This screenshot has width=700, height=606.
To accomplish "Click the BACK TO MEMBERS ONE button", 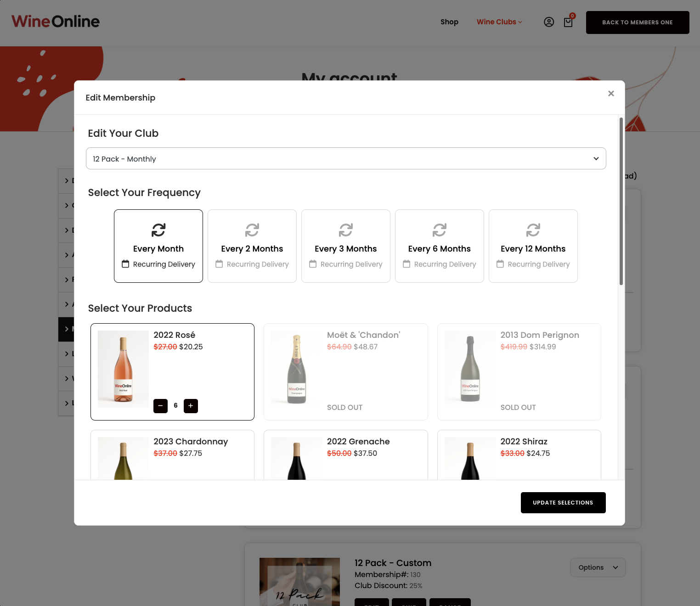I will click(x=638, y=22).
